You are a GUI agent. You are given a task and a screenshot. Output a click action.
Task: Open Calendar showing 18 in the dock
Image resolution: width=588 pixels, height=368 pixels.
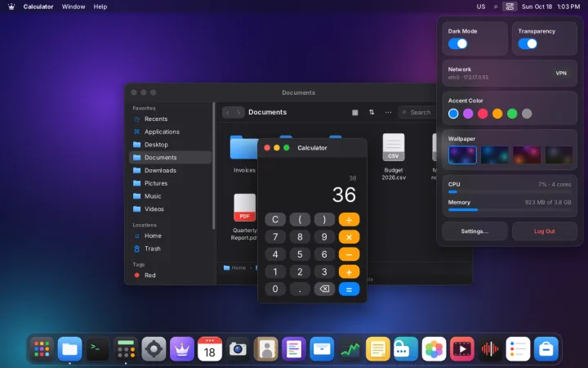tap(210, 349)
